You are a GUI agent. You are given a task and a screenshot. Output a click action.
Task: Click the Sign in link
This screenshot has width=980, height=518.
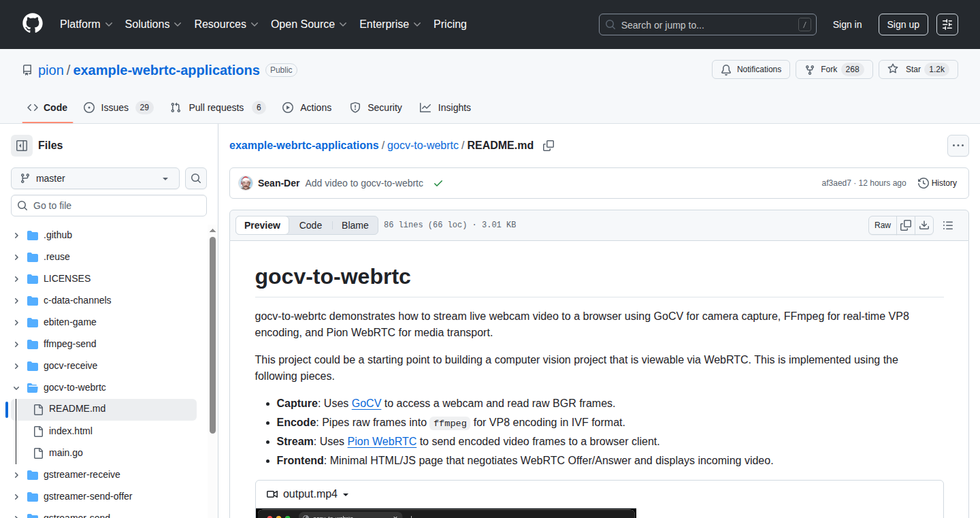pyautogui.click(x=847, y=25)
